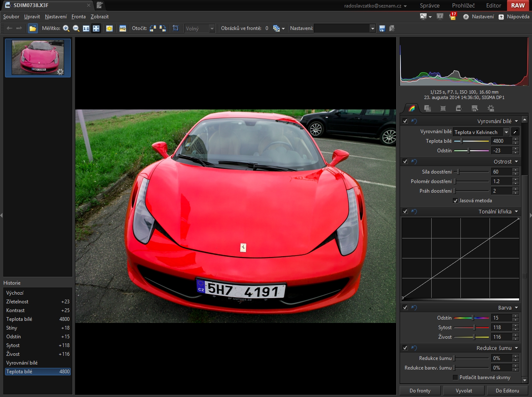Click the save settings floppy disk icon
532x397 pixels.
(x=383, y=28)
